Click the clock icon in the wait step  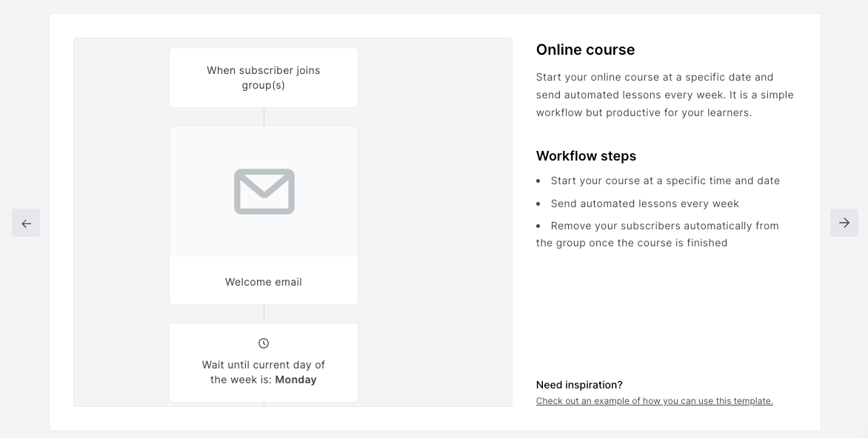(x=264, y=343)
